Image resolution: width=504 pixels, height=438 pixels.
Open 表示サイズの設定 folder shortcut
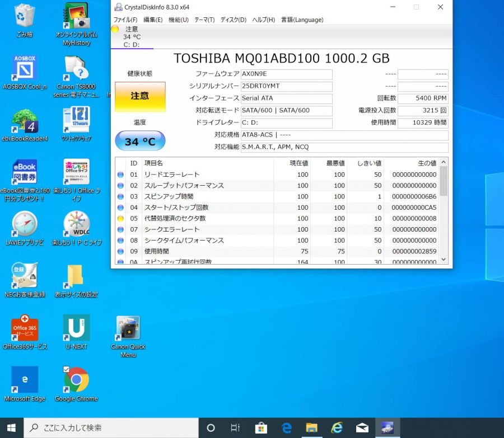76,281
